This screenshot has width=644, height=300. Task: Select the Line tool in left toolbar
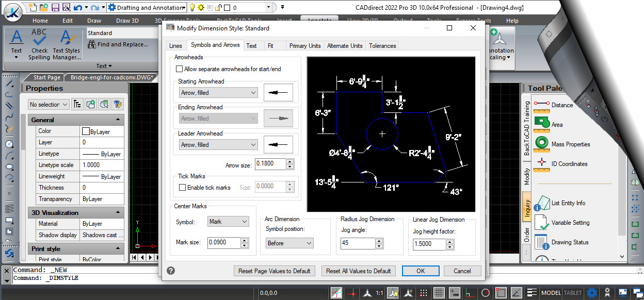[9, 84]
